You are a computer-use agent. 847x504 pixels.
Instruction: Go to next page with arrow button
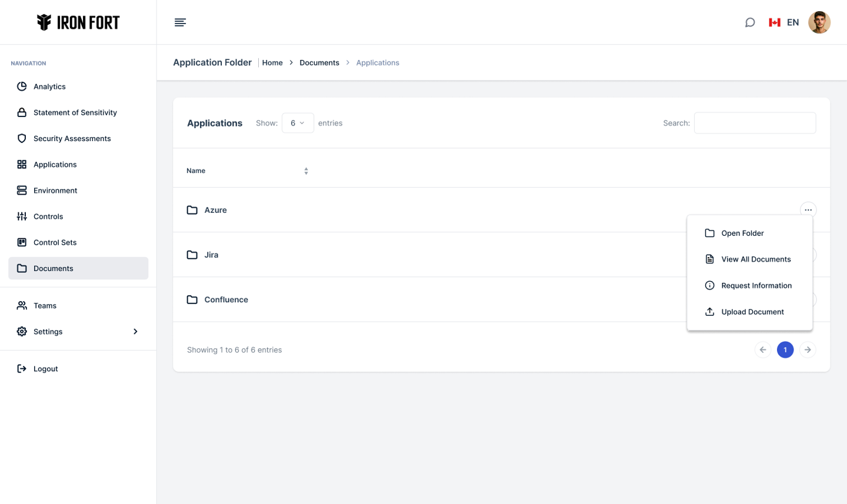(808, 350)
